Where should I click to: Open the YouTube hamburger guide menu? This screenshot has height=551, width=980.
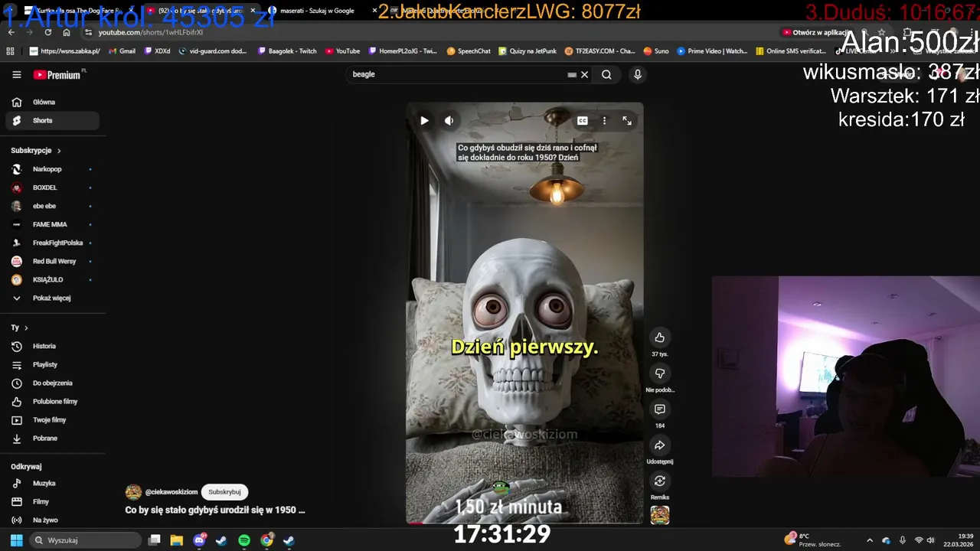point(17,74)
